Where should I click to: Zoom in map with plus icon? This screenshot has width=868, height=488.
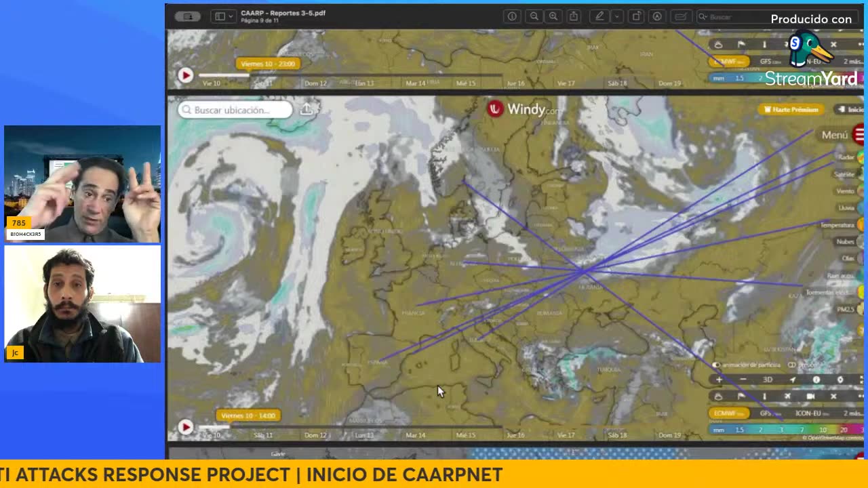[719, 380]
